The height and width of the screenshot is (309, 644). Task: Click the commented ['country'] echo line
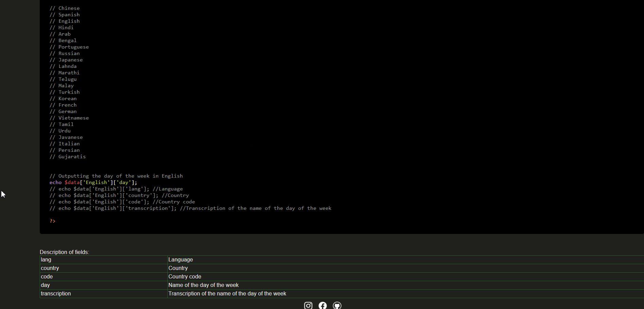click(x=119, y=195)
